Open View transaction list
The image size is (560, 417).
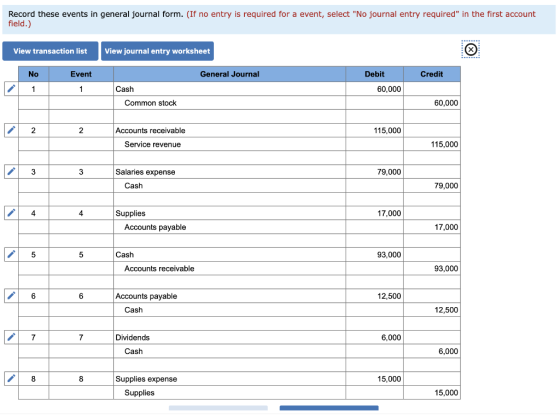tap(50, 51)
